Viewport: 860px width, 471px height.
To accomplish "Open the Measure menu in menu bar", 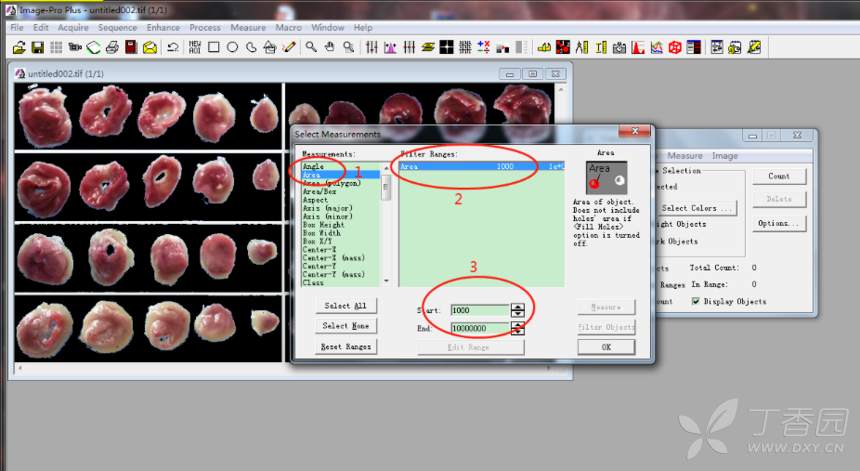I will 248,28.
